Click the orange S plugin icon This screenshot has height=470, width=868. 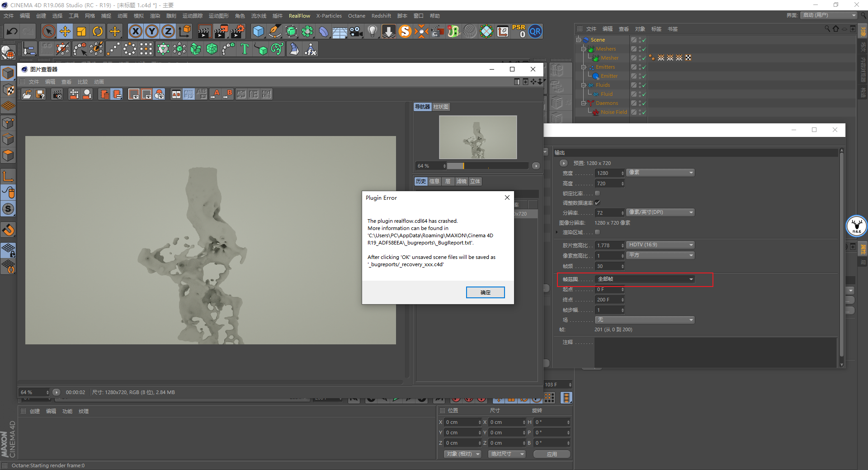coord(405,31)
